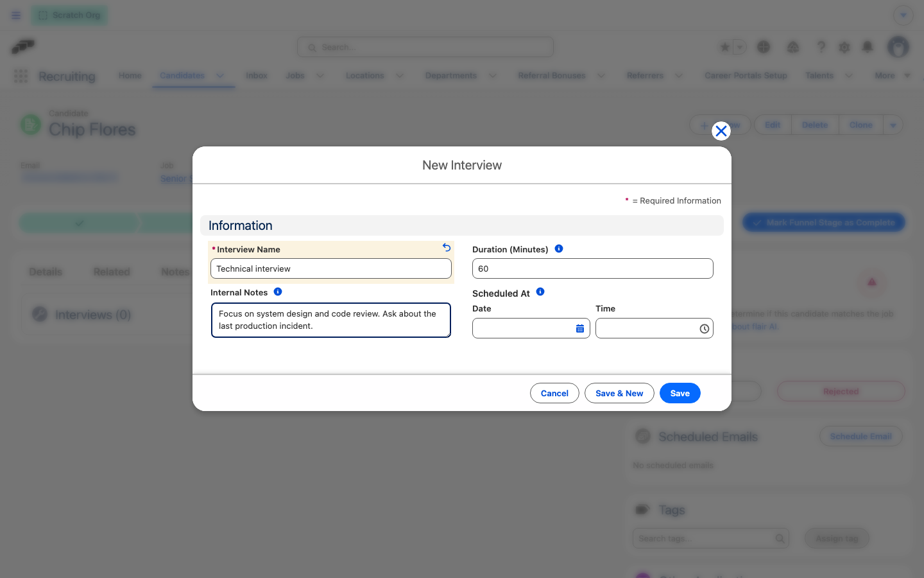Open the Trailhead guidance icon
This screenshot has height=578, width=924.
pyautogui.click(x=793, y=47)
